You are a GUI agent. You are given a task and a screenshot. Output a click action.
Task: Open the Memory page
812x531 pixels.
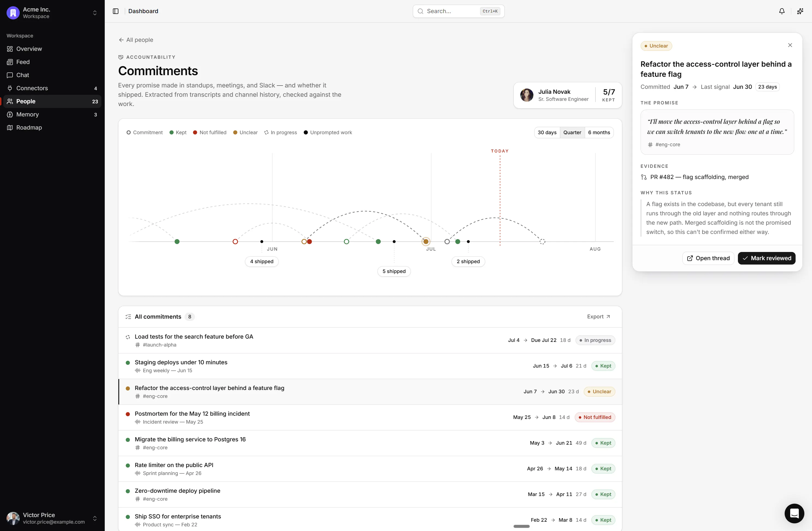click(52, 115)
